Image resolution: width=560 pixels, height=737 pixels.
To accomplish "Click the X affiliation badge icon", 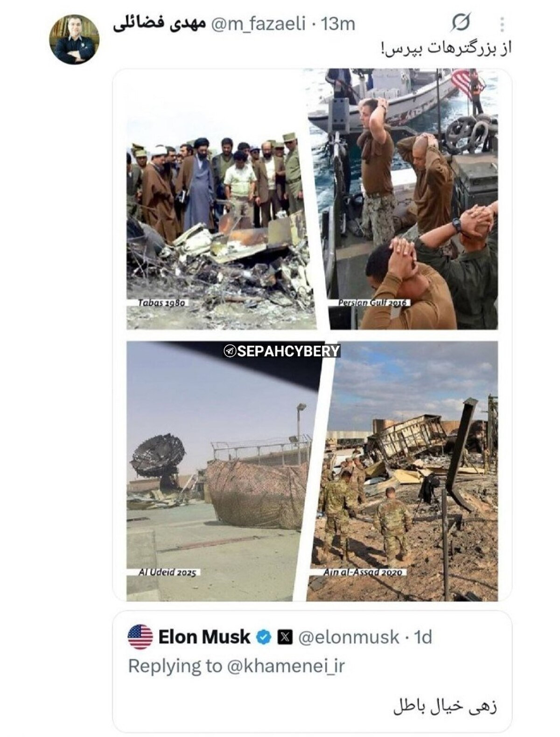I will coord(285,637).
